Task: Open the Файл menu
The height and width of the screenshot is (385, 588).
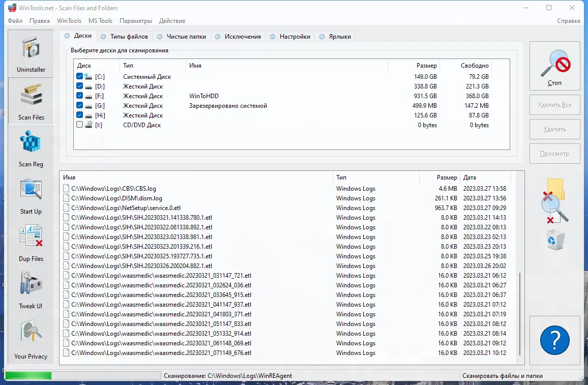Action: (15, 21)
